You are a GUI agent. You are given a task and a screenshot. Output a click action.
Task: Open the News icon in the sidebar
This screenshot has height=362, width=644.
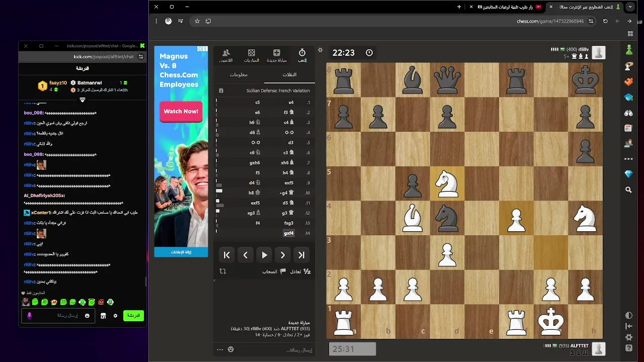point(628,128)
